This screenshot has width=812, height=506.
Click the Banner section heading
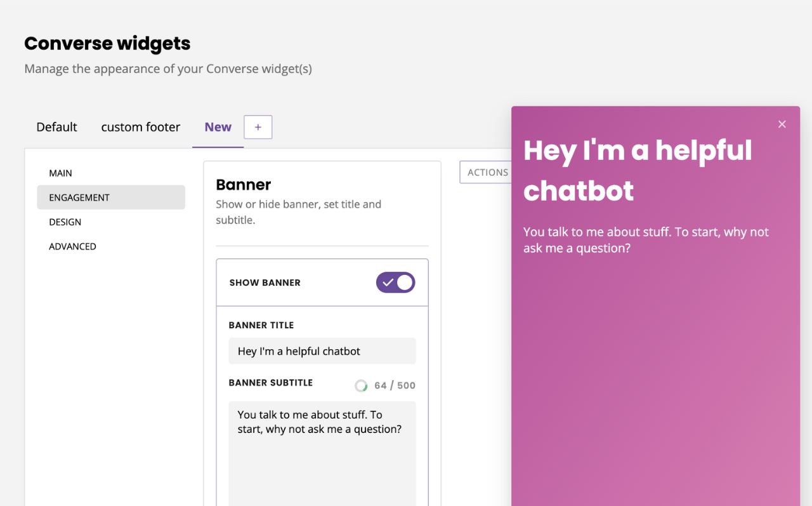[243, 185]
